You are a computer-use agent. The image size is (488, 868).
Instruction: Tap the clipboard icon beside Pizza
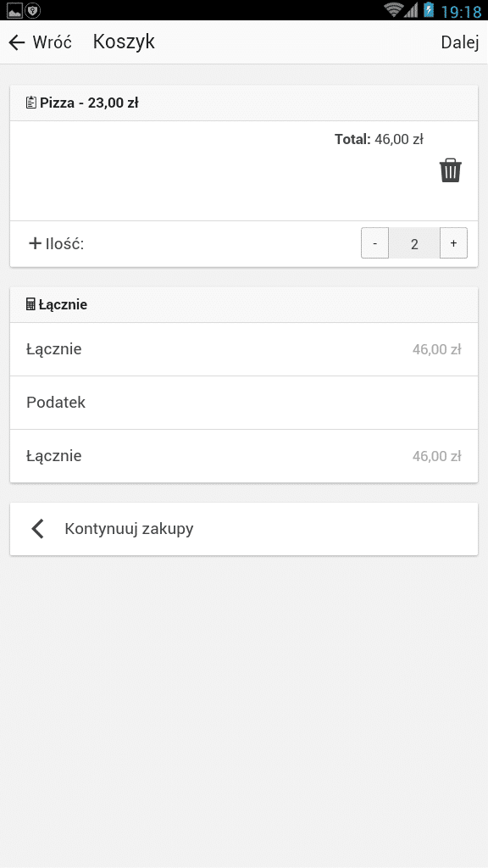tap(31, 103)
